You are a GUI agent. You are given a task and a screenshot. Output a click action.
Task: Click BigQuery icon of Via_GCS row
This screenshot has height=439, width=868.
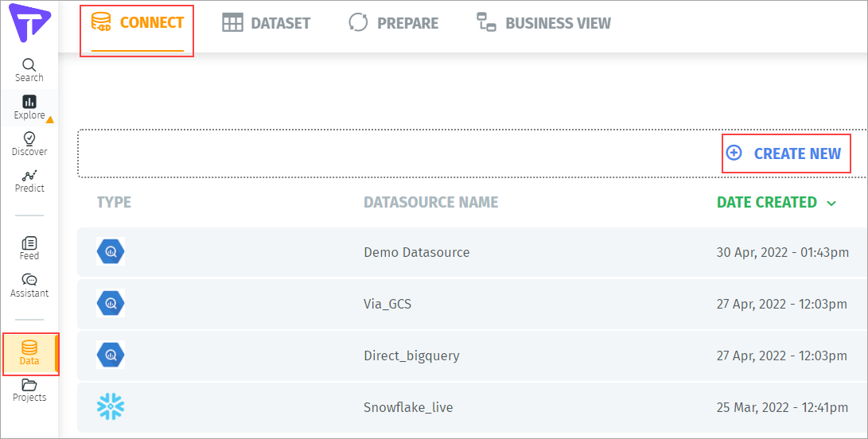coord(111,303)
